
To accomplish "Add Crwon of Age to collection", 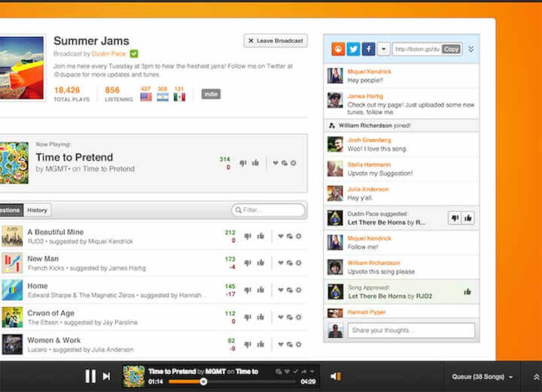I will click(290, 317).
